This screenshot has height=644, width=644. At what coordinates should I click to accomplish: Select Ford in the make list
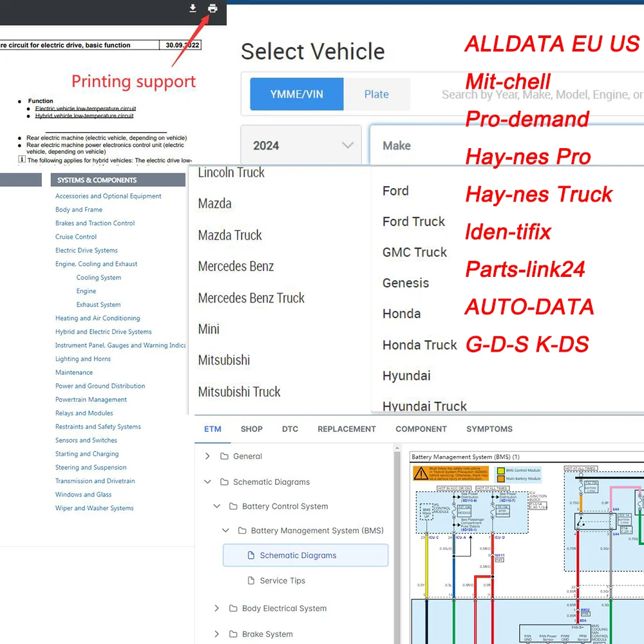pos(395,191)
